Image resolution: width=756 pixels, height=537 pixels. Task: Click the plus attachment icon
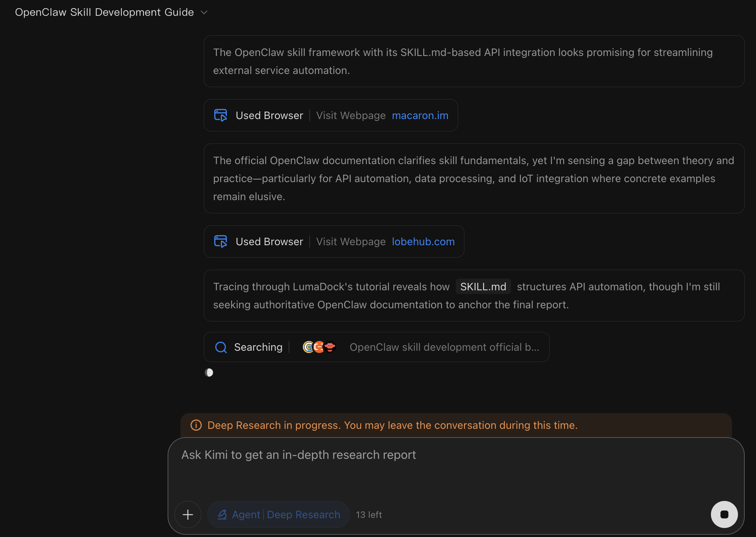pyautogui.click(x=188, y=514)
